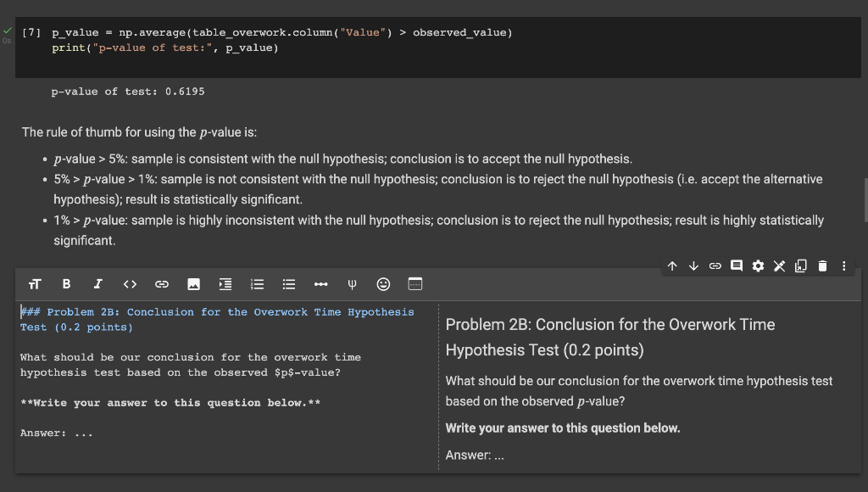The width and height of the screenshot is (868, 492).
Task: Add a bulleted list
Action: [289, 284]
